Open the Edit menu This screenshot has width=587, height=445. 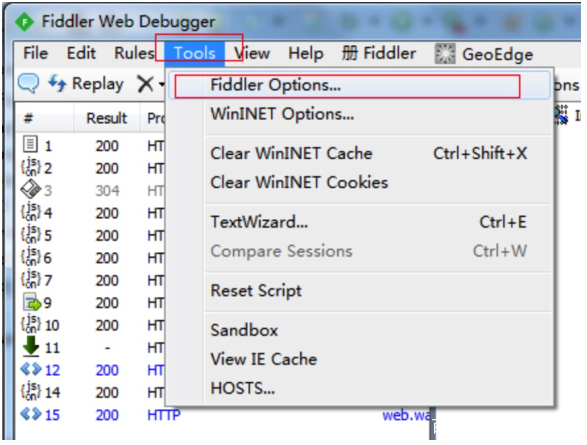[x=81, y=53]
